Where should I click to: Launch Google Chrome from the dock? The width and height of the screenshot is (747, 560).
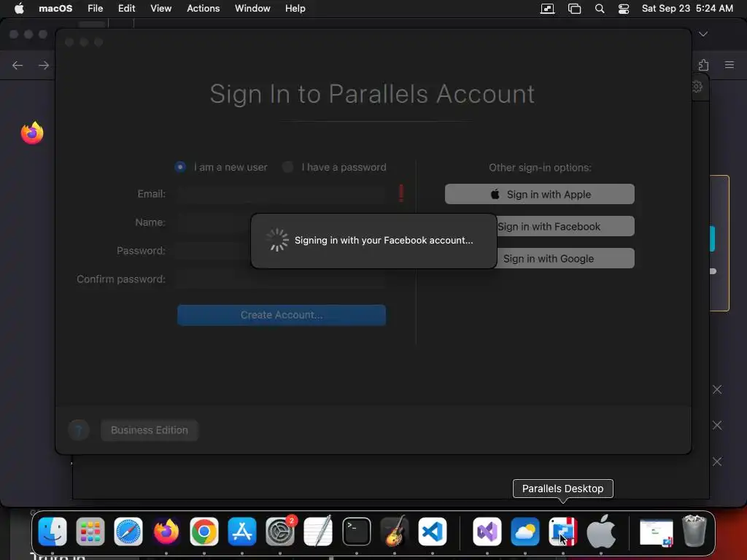click(204, 532)
